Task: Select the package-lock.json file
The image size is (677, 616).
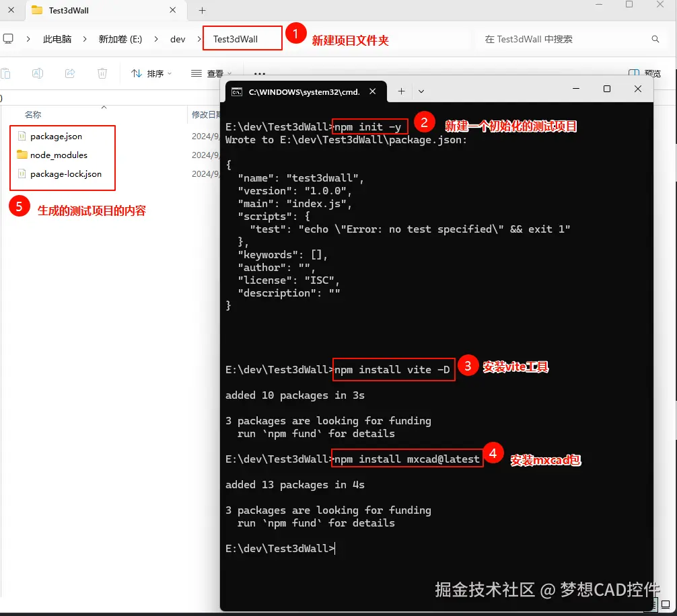Action: pyautogui.click(x=66, y=174)
